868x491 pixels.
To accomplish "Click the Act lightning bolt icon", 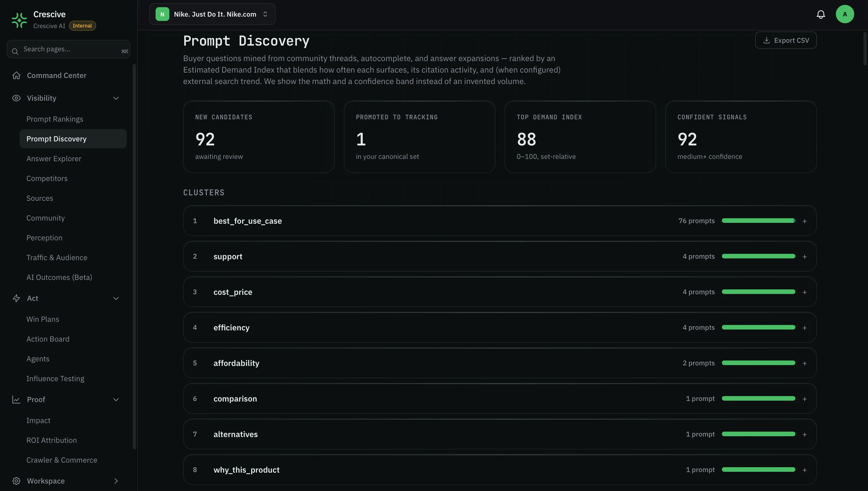I will point(16,298).
